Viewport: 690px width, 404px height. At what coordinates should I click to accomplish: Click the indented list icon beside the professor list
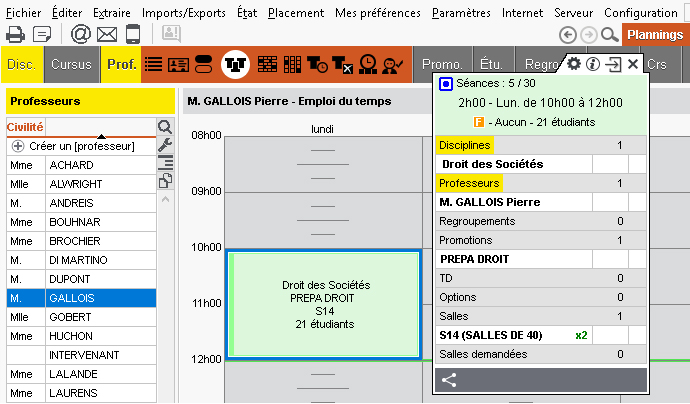click(x=165, y=162)
